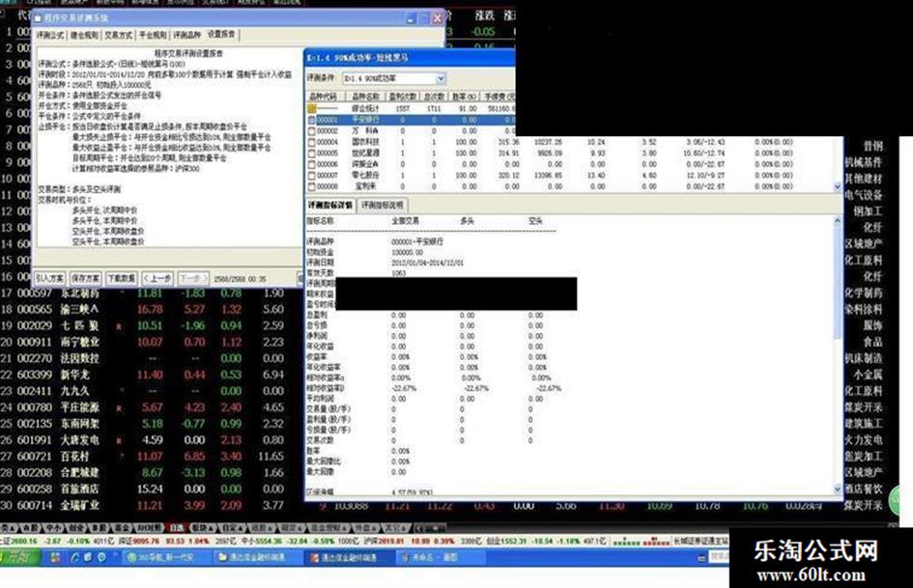Click the 程序交易评测系统 title bar icon

(x=39, y=18)
